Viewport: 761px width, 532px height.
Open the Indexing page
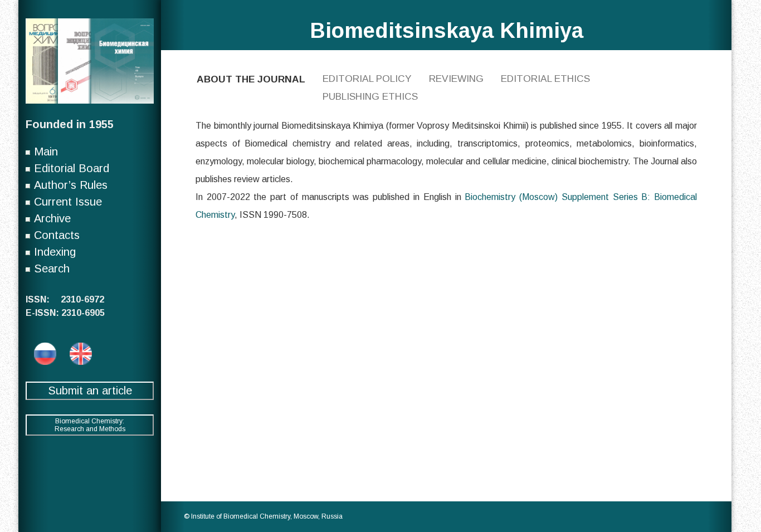(55, 252)
